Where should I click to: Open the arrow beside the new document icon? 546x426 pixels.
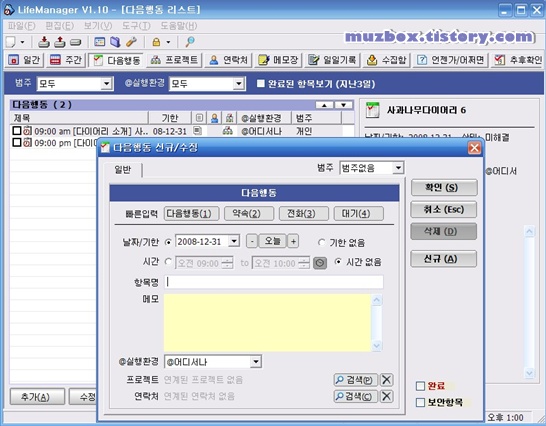click(23, 42)
